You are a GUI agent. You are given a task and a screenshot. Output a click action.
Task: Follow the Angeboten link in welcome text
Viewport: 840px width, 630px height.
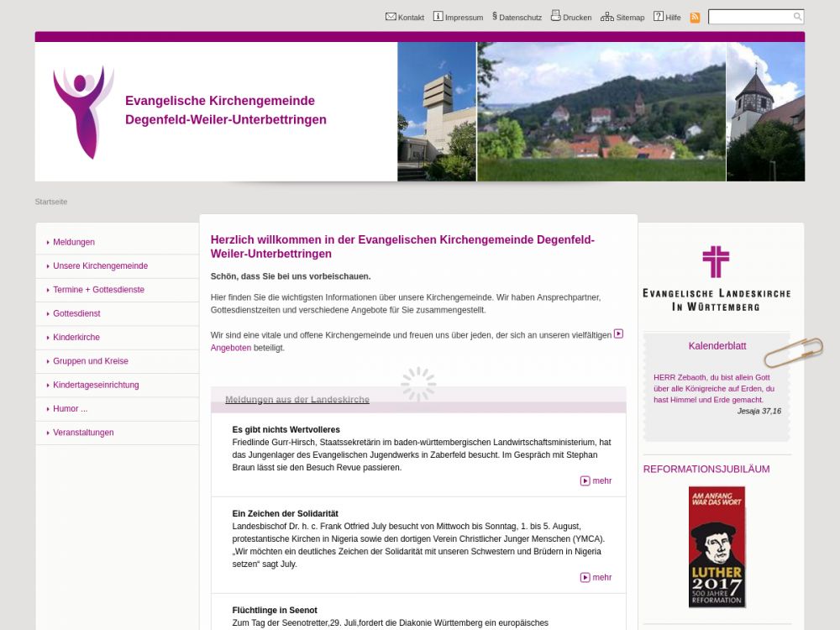230,348
